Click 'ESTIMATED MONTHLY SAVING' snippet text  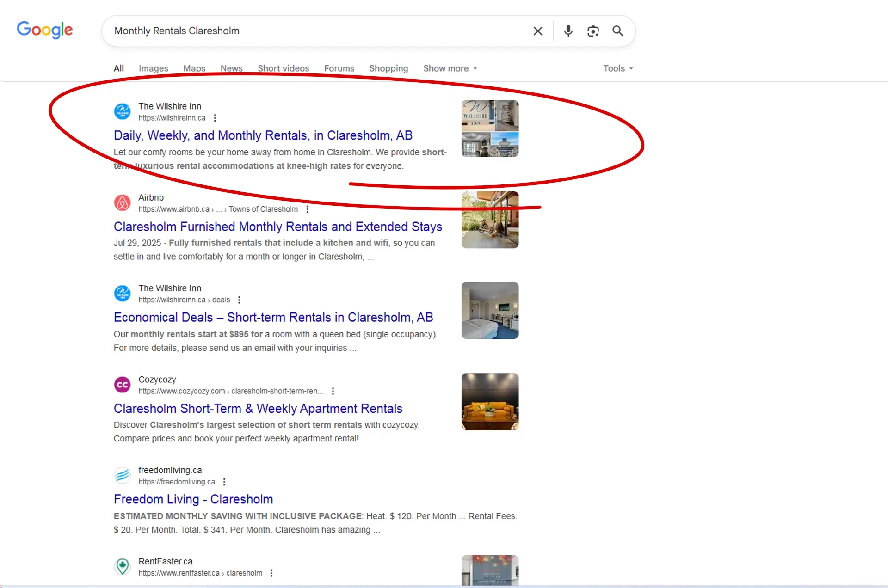(x=238, y=516)
